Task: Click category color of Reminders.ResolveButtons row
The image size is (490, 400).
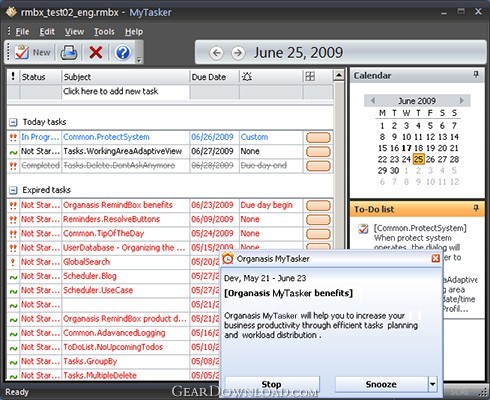Action: pos(318,220)
